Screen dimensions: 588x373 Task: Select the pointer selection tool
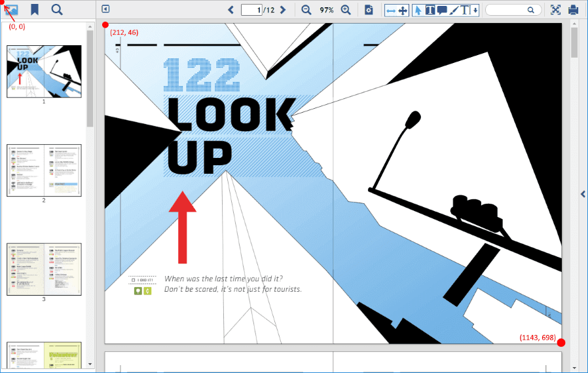(x=418, y=10)
